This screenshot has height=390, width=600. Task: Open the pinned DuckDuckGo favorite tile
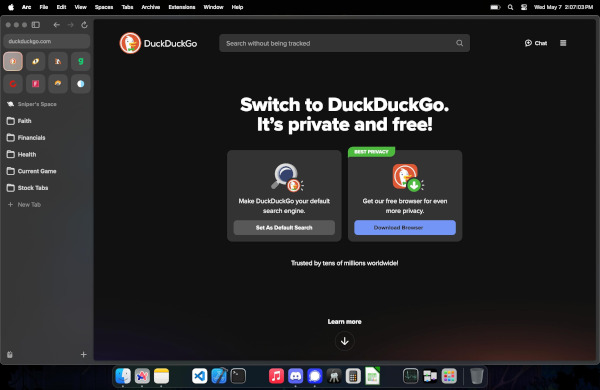(13, 61)
